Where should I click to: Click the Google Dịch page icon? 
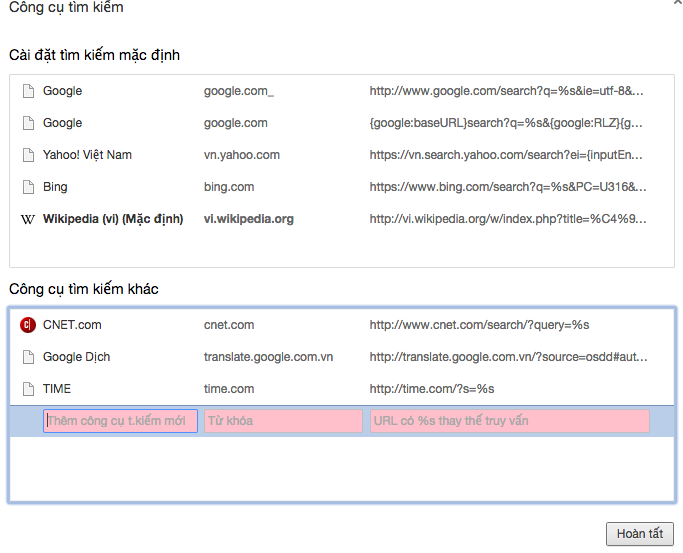[x=28, y=357]
